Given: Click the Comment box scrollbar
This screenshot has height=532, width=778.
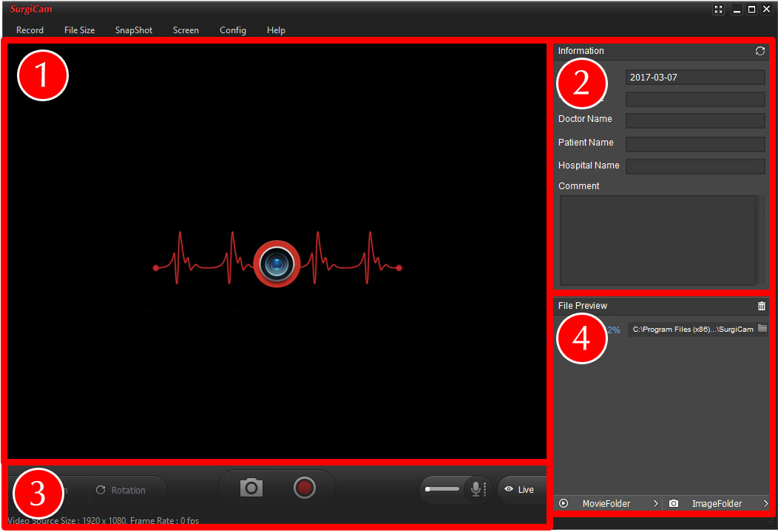Looking at the screenshot, I should [760, 240].
